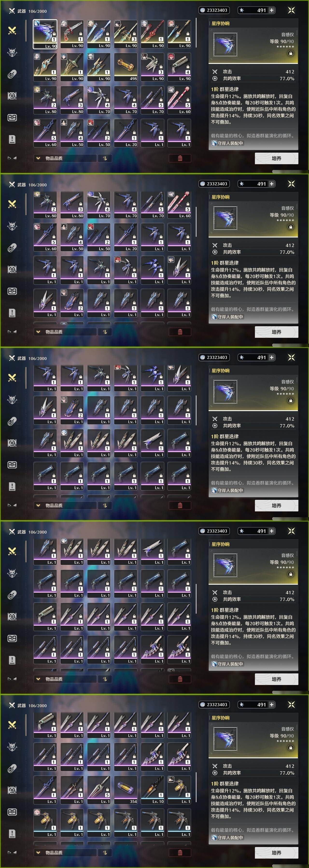
Task: Open the red trash icon on the 498-item screen
Action: 180,158
